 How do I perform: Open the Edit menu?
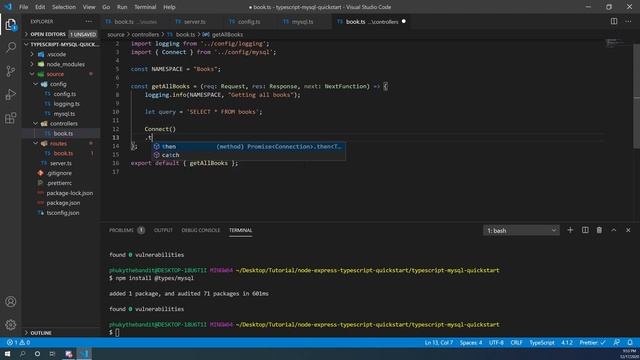point(40,7)
